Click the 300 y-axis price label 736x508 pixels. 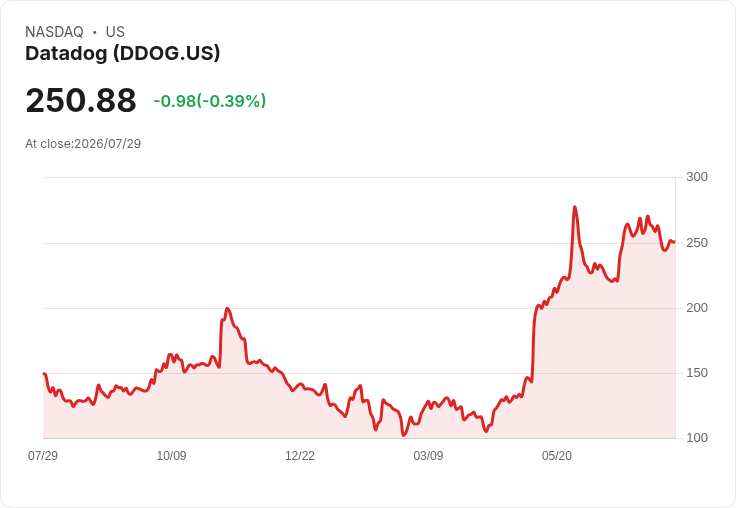[x=697, y=177]
